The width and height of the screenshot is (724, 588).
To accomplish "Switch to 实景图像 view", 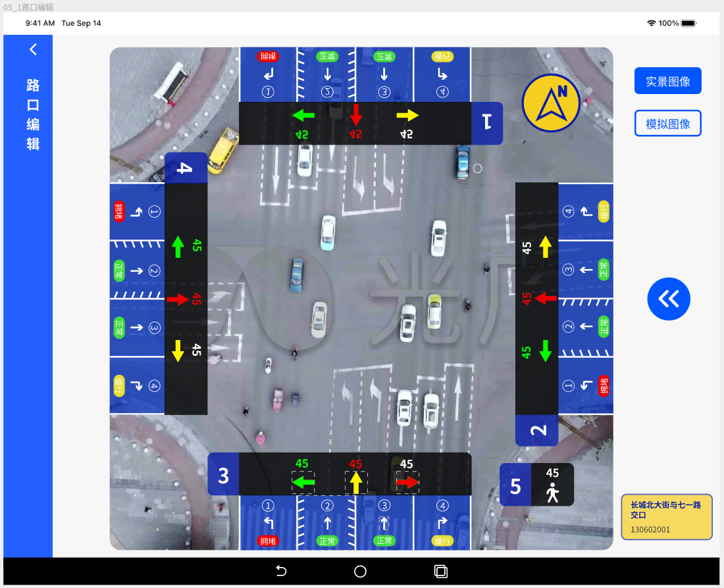I will point(667,81).
